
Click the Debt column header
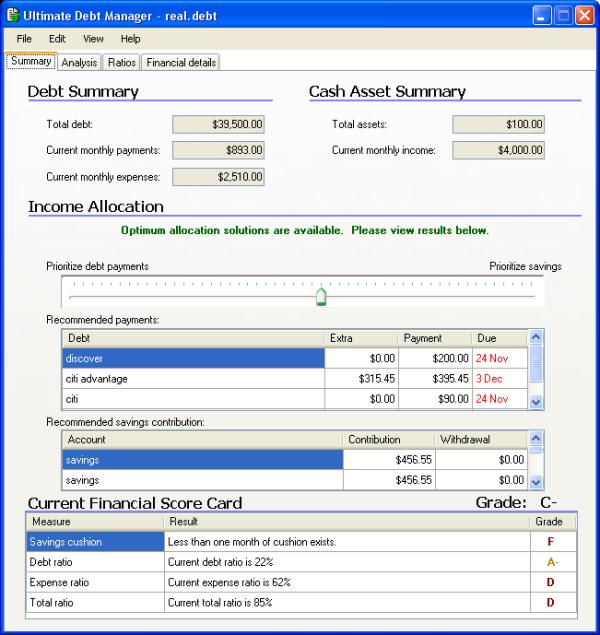click(x=193, y=338)
